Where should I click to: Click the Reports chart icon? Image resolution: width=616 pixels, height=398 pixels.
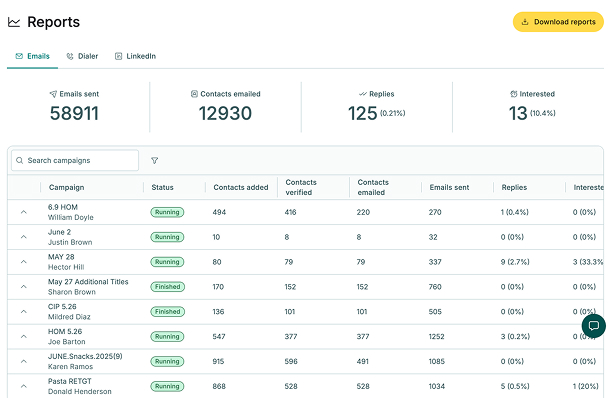tap(14, 22)
